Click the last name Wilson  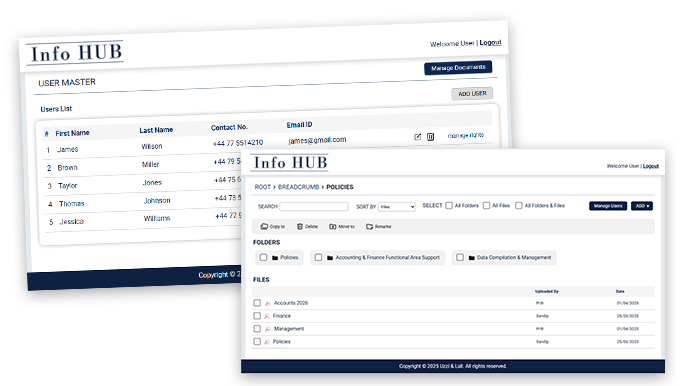click(x=152, y=146)
